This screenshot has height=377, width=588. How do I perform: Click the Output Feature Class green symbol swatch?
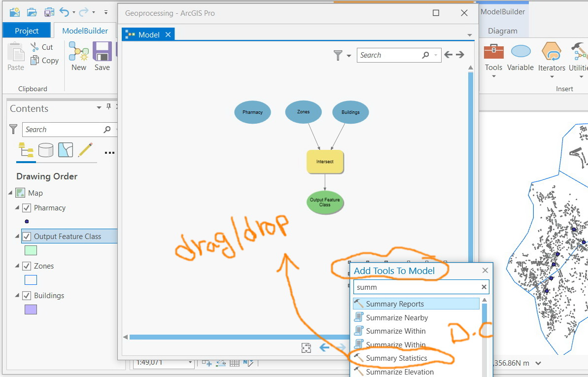pos(31,250)
